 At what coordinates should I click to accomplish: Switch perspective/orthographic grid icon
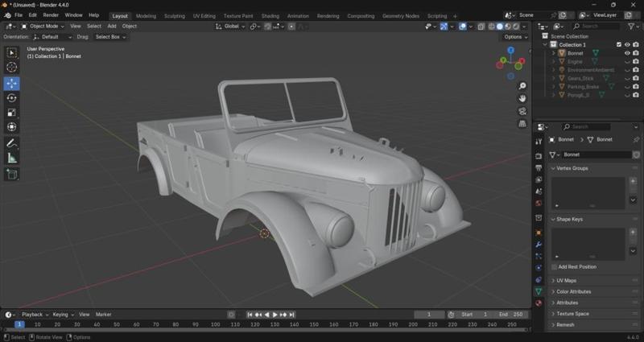click(522, 124)
